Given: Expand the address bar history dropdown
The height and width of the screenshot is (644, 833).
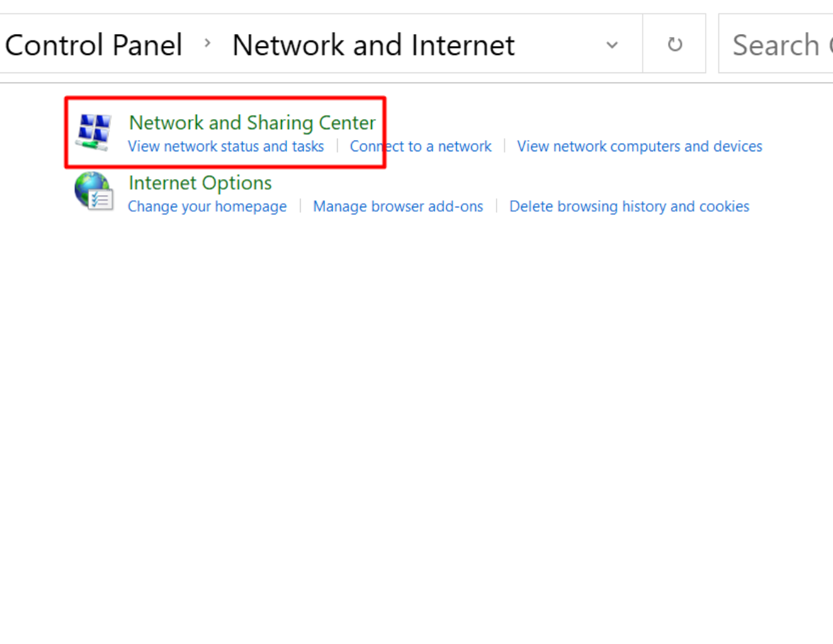Looking at the screenshot, I should pos(611,45).
